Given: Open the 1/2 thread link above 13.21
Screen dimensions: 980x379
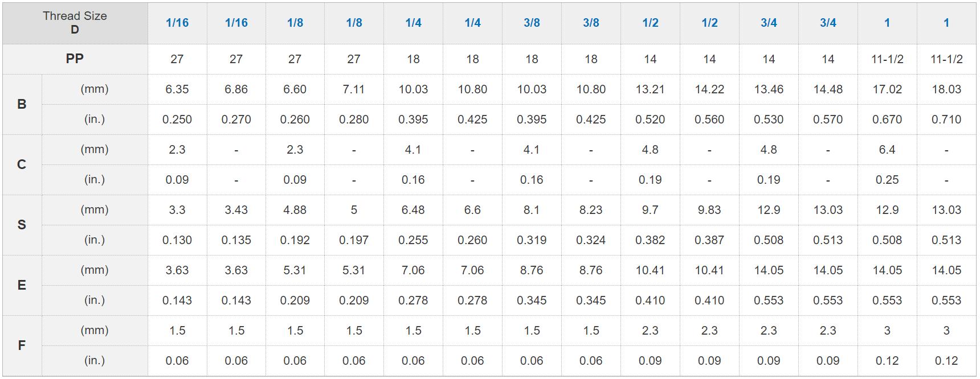Looking at the screenshot, I should coord(650,23).
